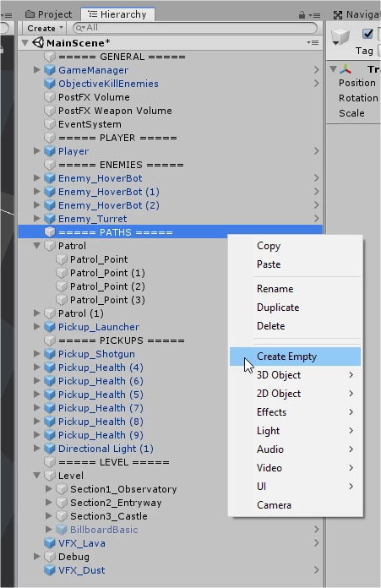Switch to the Project tab
This screenshot has width=381, height=588.
49,14
